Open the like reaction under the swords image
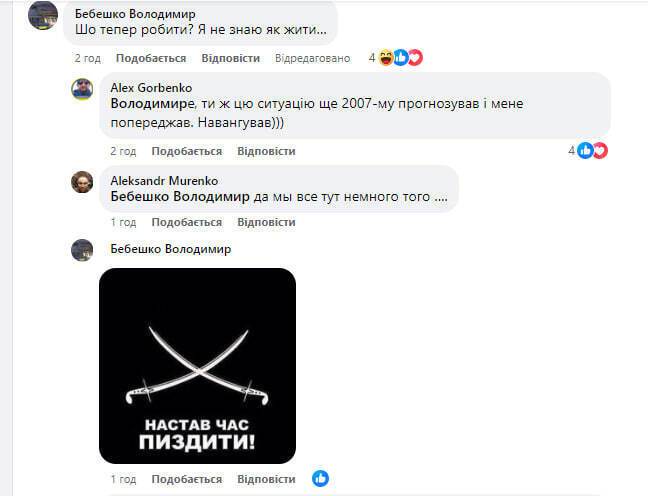648x496 pixels. click(320, 479)
